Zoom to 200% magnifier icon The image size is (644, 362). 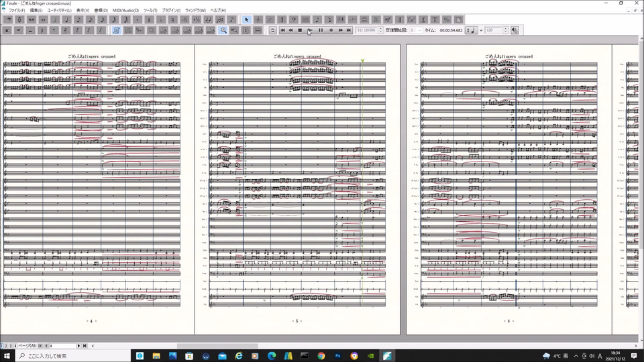199,30
